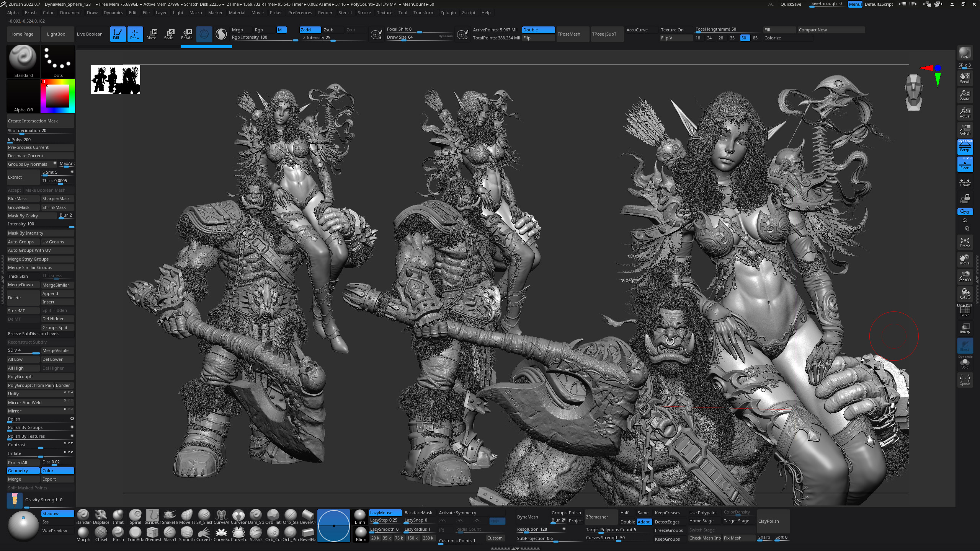Click the QuickSave button
This screenshot has width=980, height=551.
791,4
